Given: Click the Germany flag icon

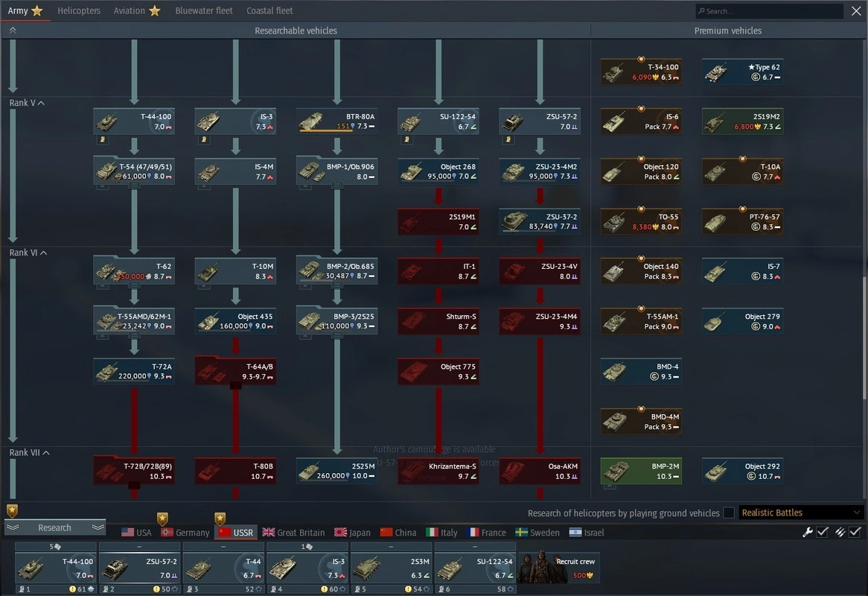Looking at the screenshot, I should tap(167, 533).
